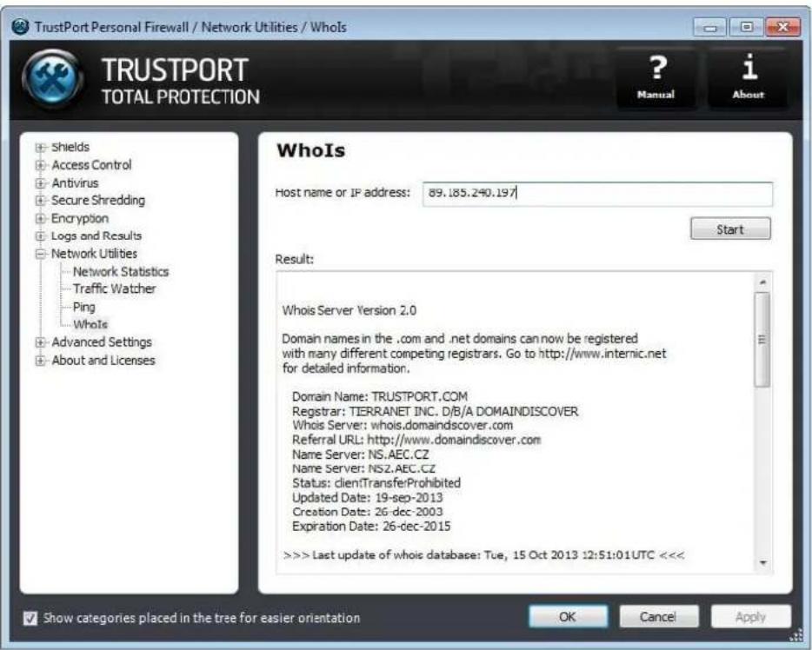Expand the Shields tree node

coord(40,148)
